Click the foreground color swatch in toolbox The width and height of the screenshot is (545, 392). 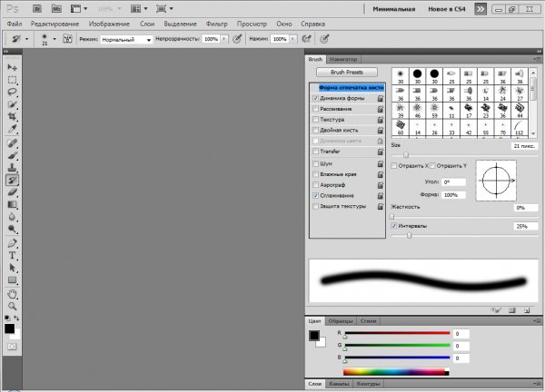click(x=9, y=328)
